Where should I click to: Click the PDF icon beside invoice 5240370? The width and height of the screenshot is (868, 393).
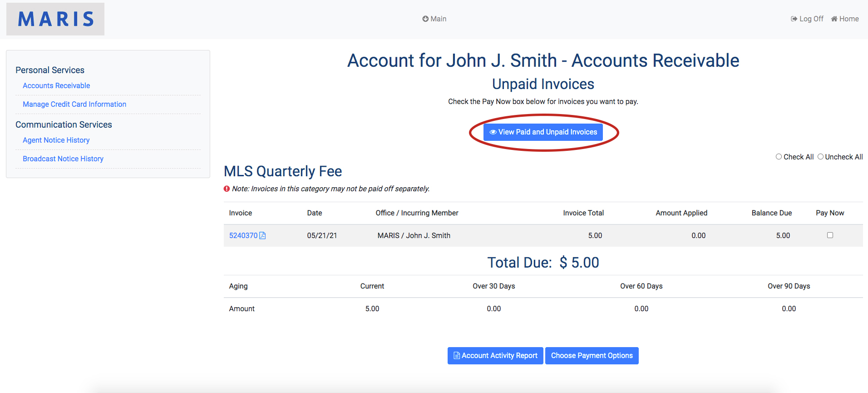point(262,235)
